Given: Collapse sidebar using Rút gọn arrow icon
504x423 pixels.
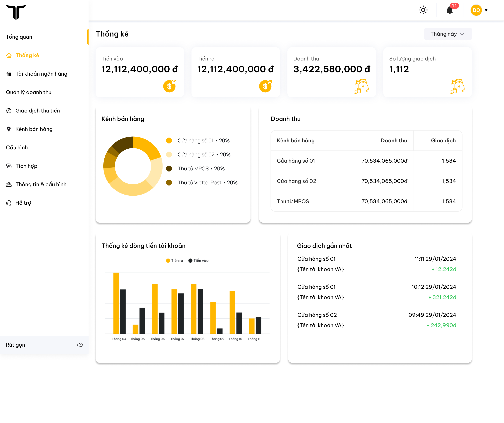Looking at the screenshot, I should click(80, 345).
